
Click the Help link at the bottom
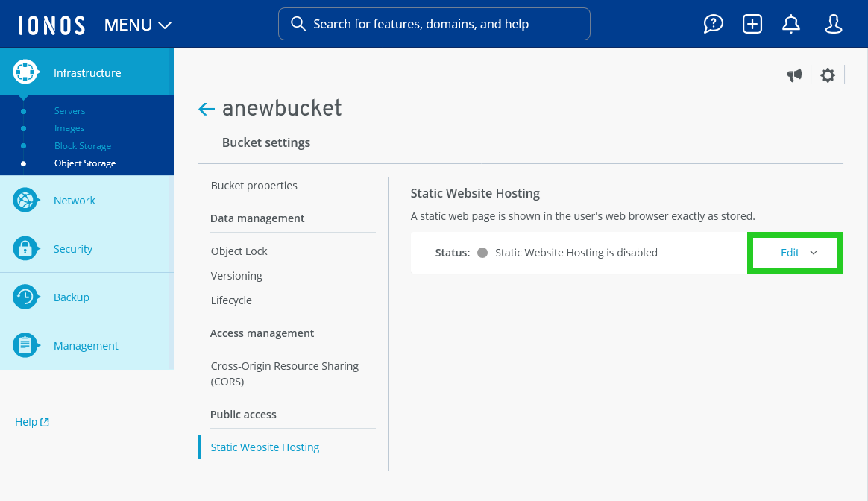click(31, 421)
